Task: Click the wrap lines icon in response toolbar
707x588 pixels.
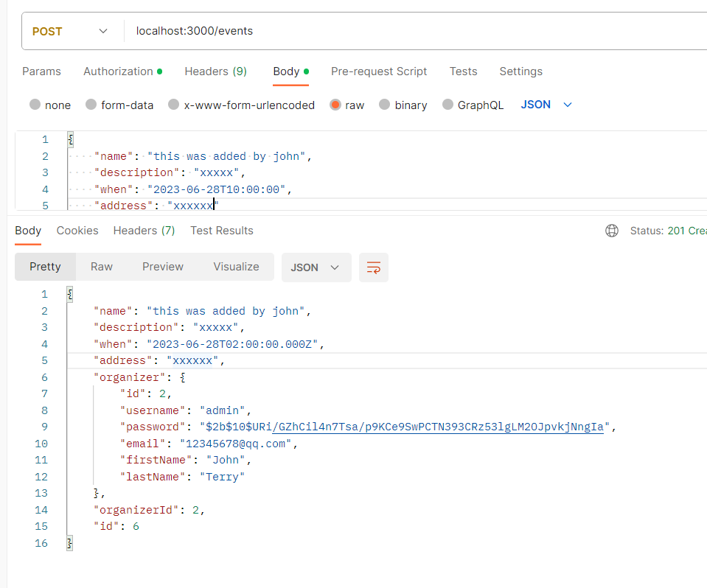Action: click(x=374, y=267)
